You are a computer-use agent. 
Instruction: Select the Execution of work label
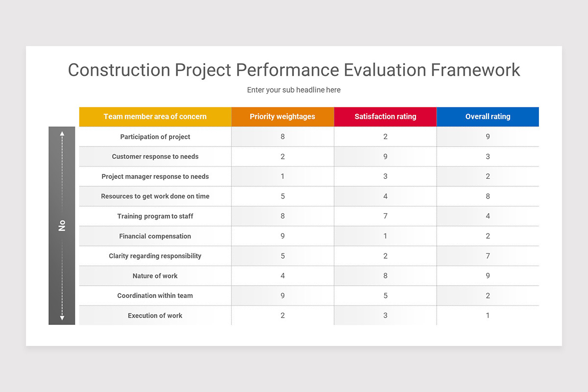(155, 316)
